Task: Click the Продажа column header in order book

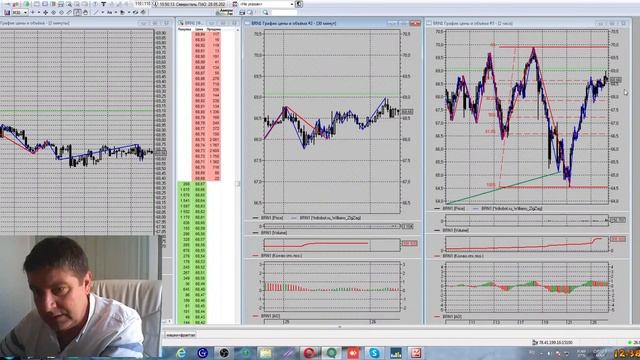Action: 213,29
